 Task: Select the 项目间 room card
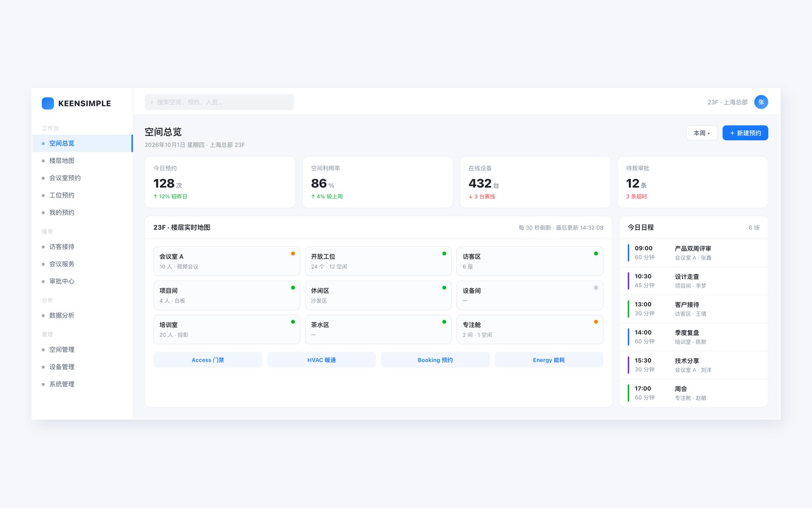[227, 295]
